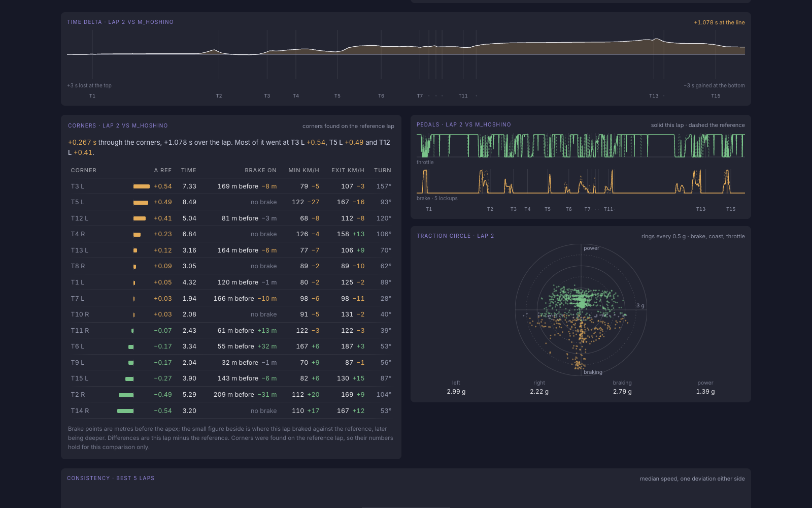Viewport: 812px width, 508px height.
Task: Click '+1.078 s at the line' label
Action: 719,22
